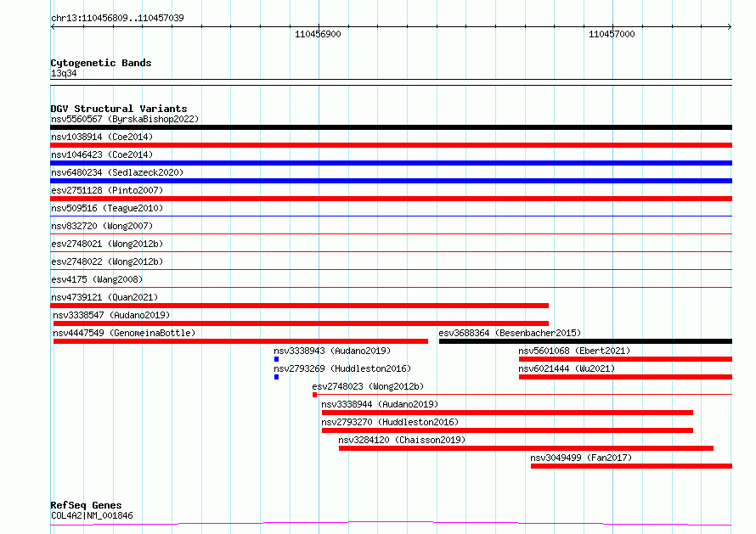
Task: Click the nsv2793269 (Huddleston2016) blue square
Action: pyautogui.click(x=276, y=377)
